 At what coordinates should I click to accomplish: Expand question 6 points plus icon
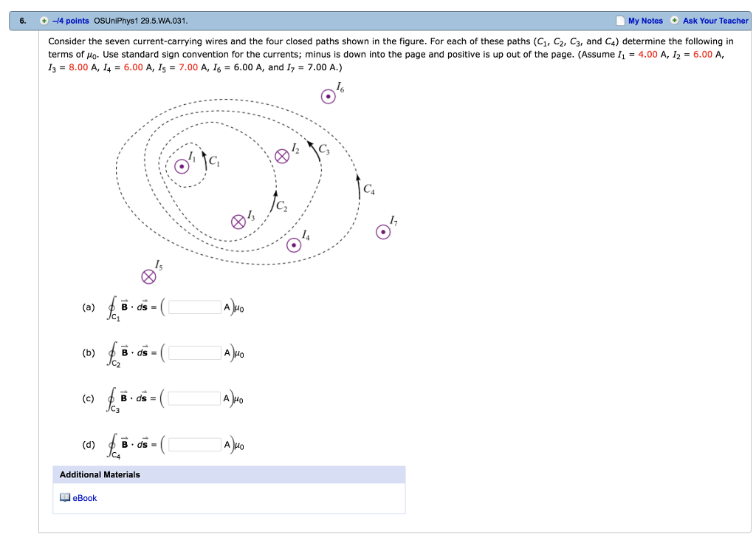[44, 21]
